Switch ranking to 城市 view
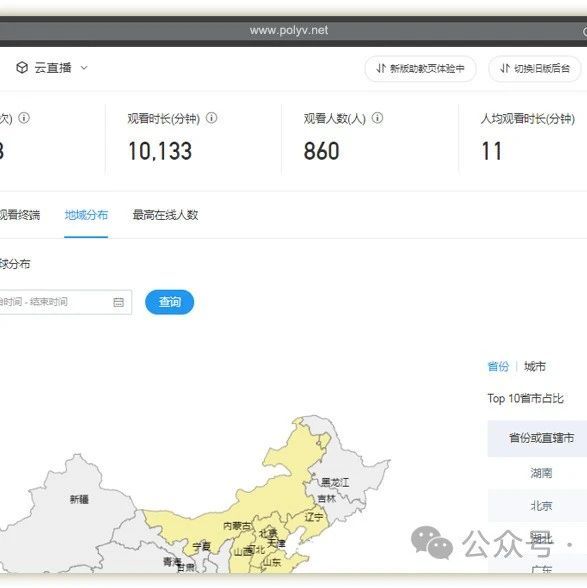Image resolution: width=587 pixels, height=588 pixels. [535, 366]
